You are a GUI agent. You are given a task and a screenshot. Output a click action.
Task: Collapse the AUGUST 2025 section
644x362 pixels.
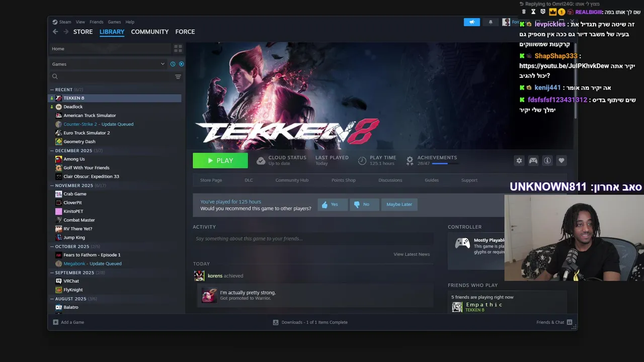52,299
